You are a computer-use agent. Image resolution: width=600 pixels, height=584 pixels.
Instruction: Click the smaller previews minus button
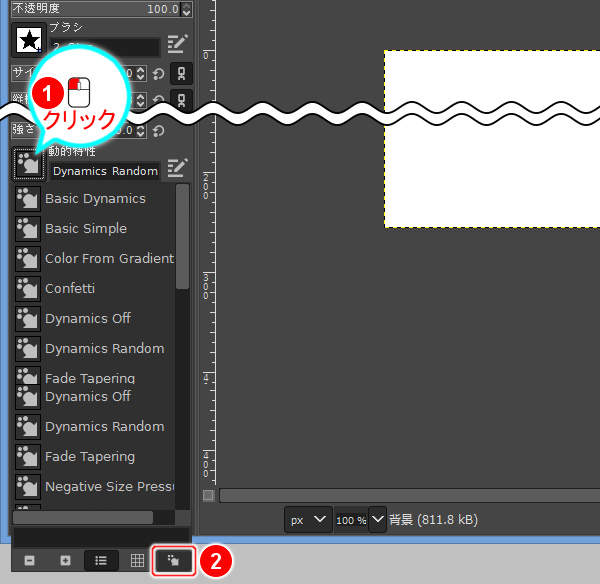[x=29, y=561]
